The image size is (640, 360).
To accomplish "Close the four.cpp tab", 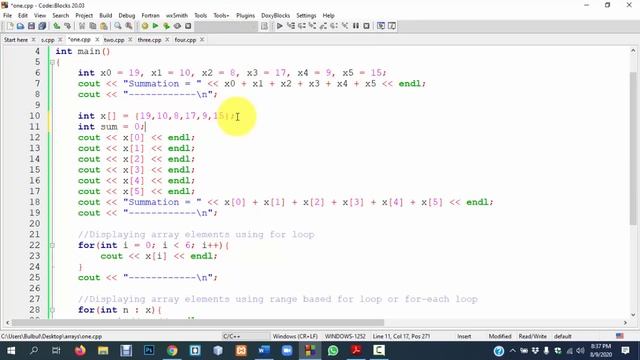I will (202, 40).
